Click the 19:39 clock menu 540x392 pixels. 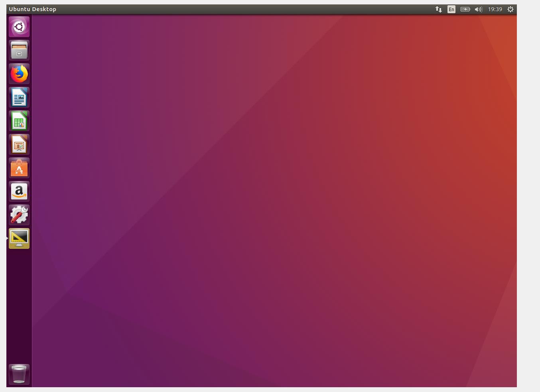click(x=495, y=9)
